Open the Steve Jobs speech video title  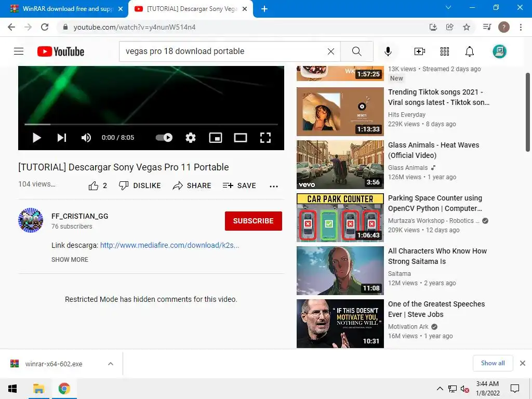click(436, 309)
